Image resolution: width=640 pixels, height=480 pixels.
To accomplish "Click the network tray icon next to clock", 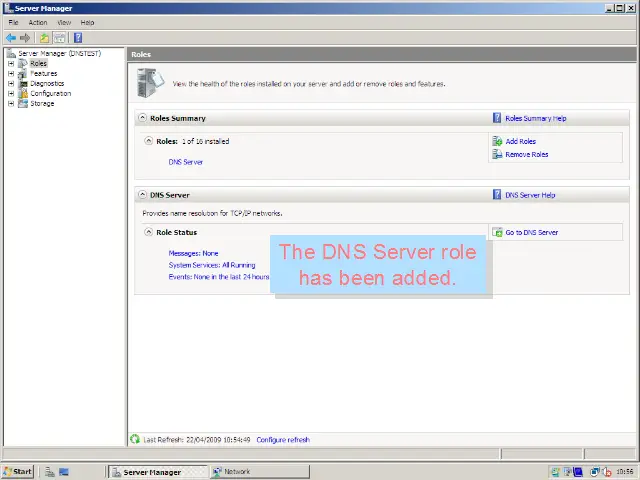I will 595,472.
